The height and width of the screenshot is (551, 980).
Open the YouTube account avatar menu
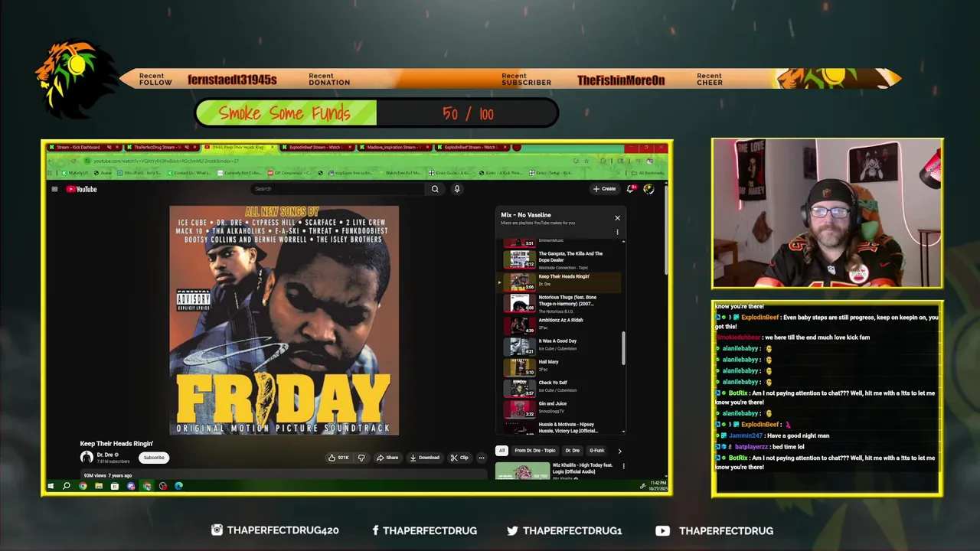(648, 188)
